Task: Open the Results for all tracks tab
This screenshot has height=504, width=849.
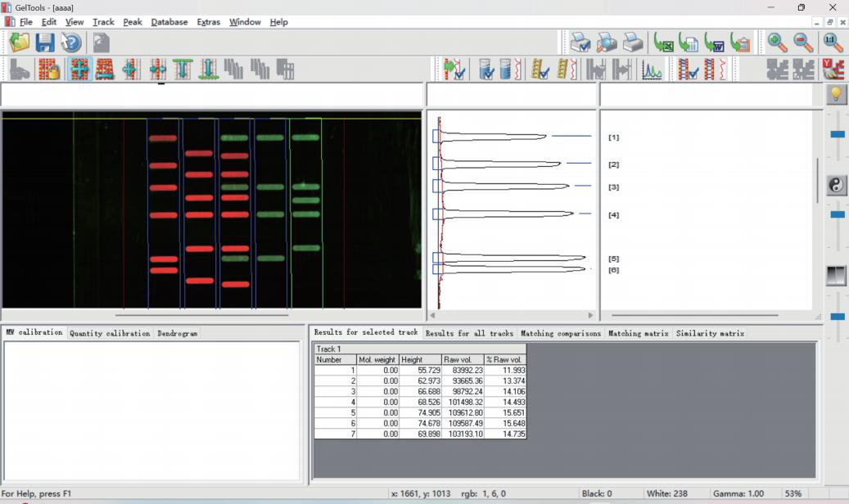Action: (x=469, y=334)
